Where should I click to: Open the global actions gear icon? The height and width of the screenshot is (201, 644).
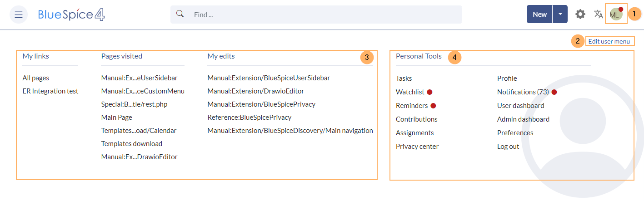(x=580, y=15)
